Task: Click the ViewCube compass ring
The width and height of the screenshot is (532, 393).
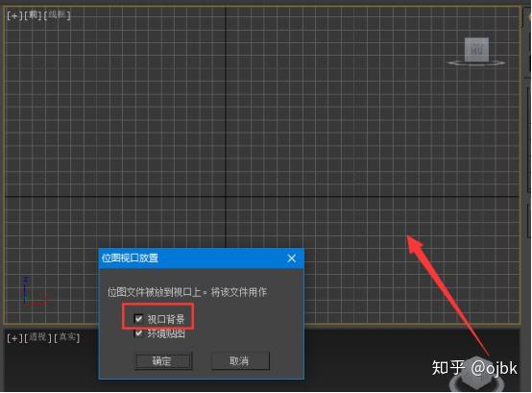Action: 476,63
